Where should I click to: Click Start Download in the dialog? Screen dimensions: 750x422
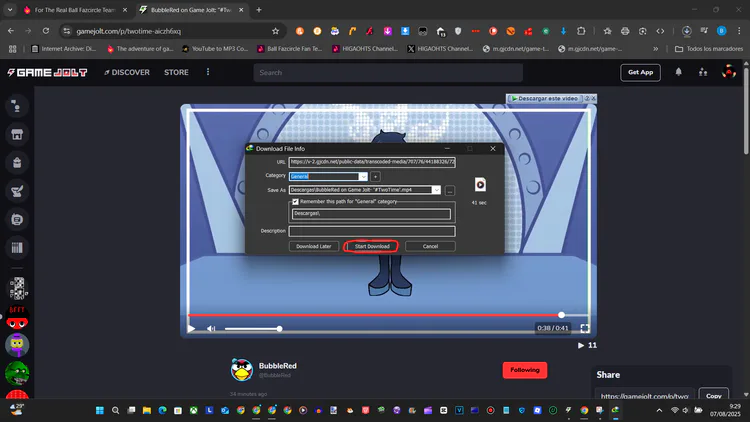point(372,246)
